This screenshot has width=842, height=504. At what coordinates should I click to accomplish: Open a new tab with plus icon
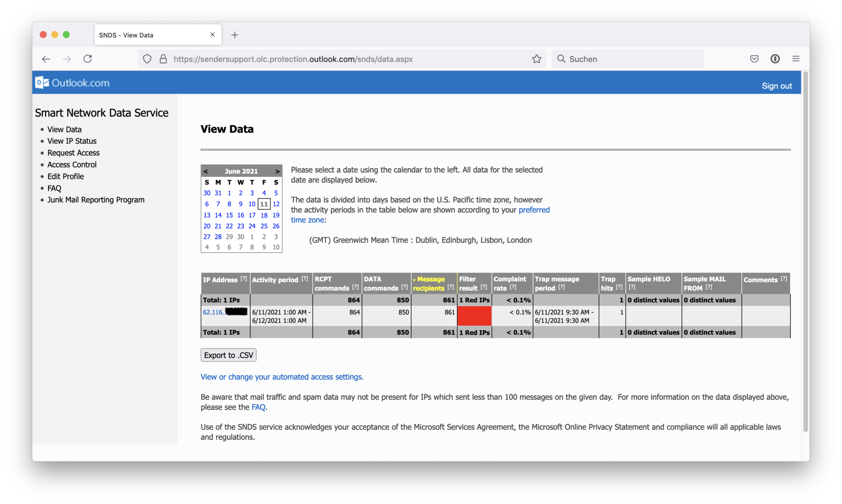pos(235,35)
